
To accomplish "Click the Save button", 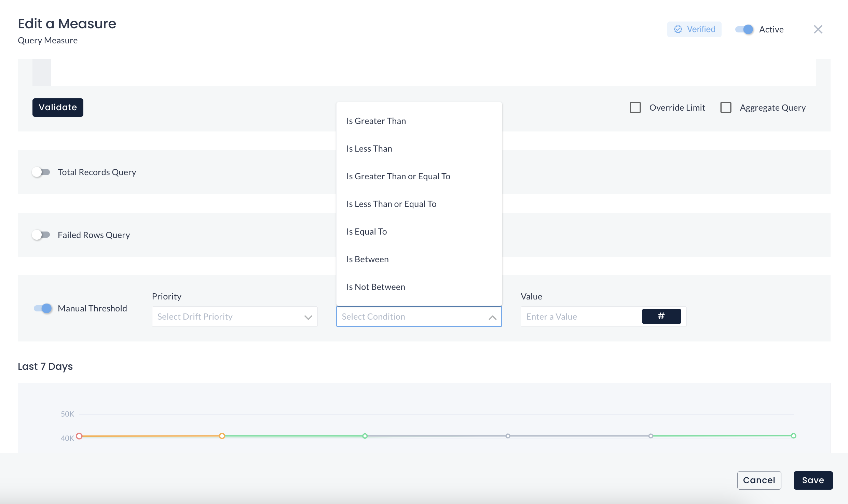I will pos(812,479).
